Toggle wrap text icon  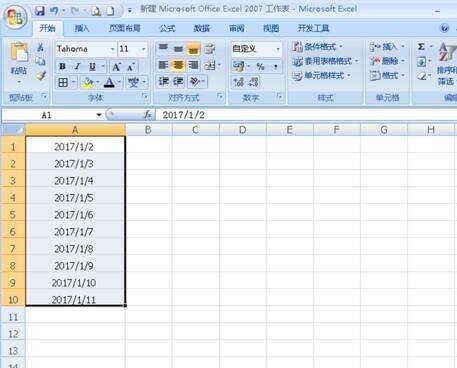pyautogui.click(x=209, y=49)
